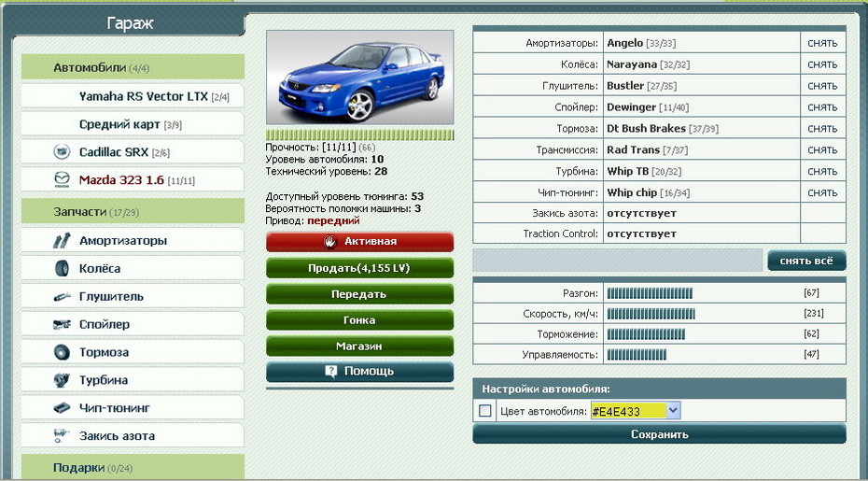Viewport: 868px width, 481px height.
Task: Click the spoiler icon next to Спойлер
Action: [62, 324]
